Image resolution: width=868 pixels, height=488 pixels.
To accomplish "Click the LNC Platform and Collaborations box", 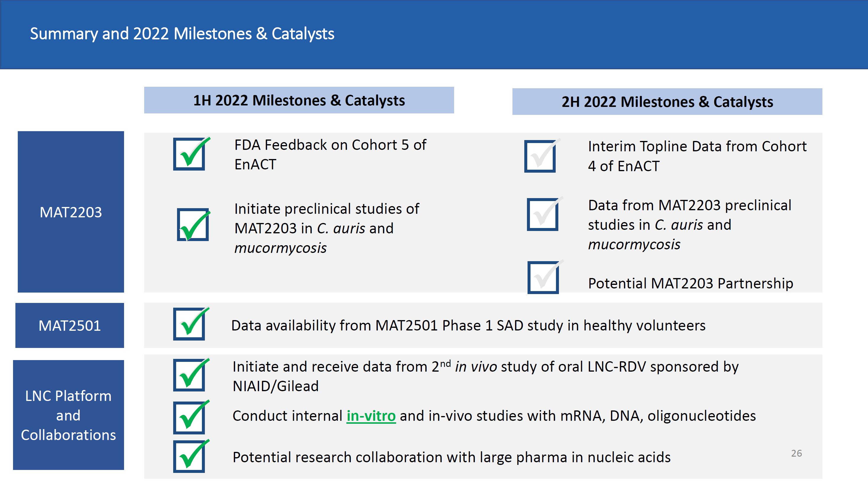I will coord(68,415).
